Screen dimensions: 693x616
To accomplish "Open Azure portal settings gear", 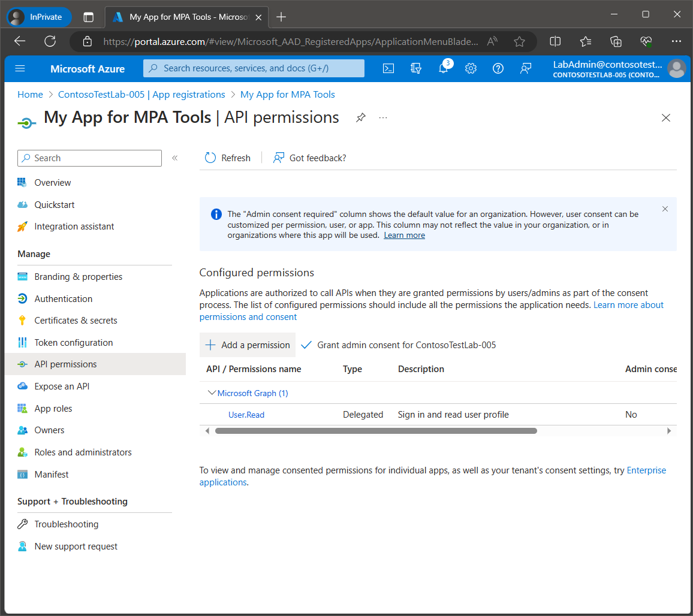I will click(x=471, y=68).
